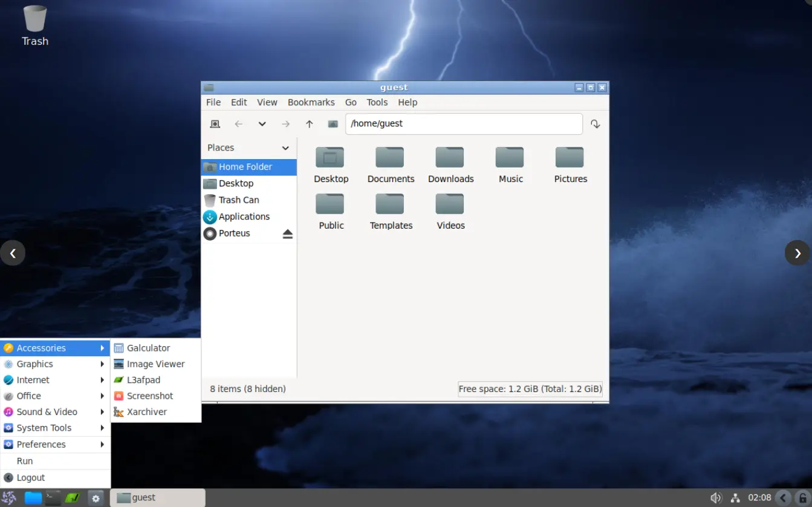
Task: Open Applications in the Places sidebar
Action: 248,217
